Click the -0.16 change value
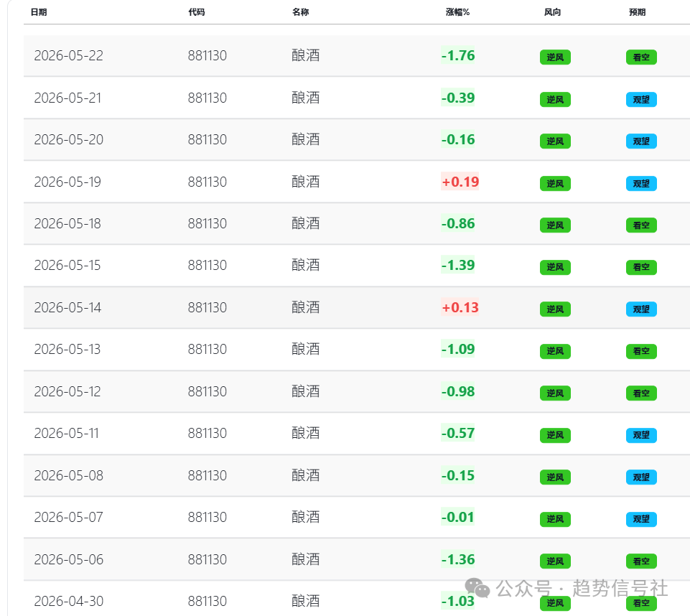690x616 pixels. [x=458, y=139]
